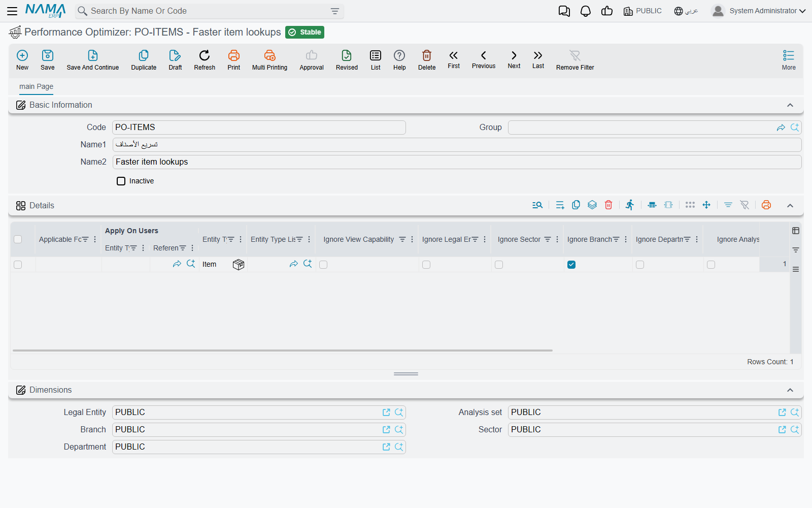Open the chat messages icon
812x508 pixels.
564,11
